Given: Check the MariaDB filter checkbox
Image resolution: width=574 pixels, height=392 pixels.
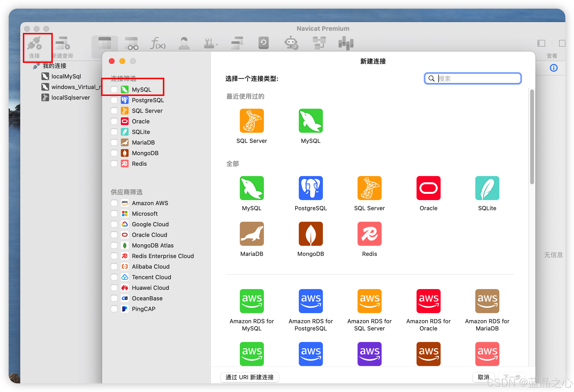Looking at the screenshot, I should [114, 143].
